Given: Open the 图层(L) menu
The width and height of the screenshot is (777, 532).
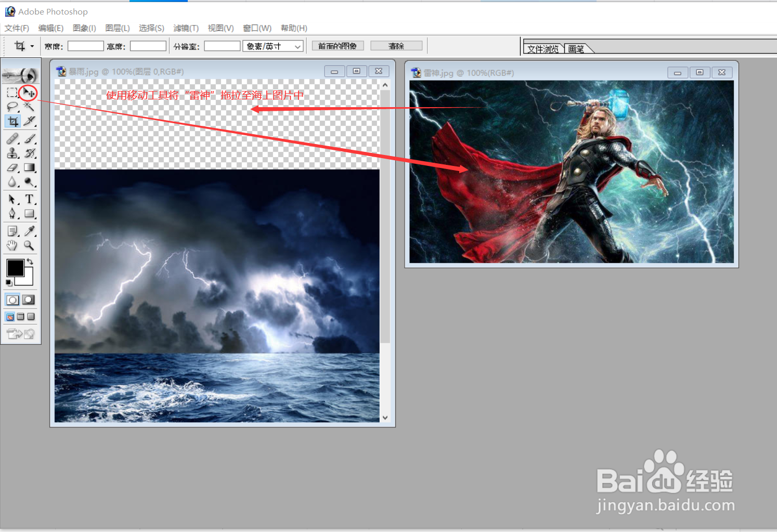Looking at the screenshot, I should click(x=118, y=28).
